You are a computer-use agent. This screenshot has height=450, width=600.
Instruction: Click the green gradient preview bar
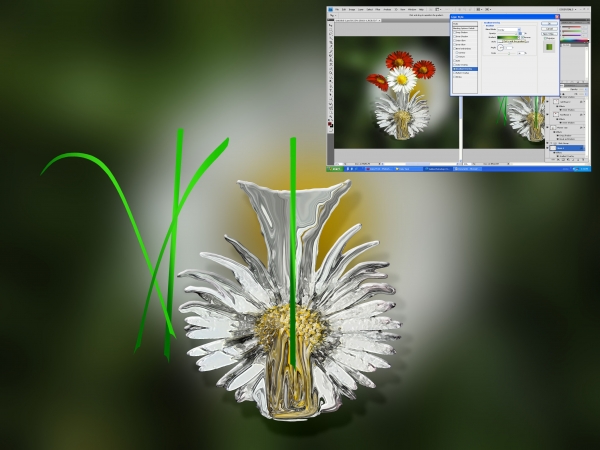(x=508, y=38)
